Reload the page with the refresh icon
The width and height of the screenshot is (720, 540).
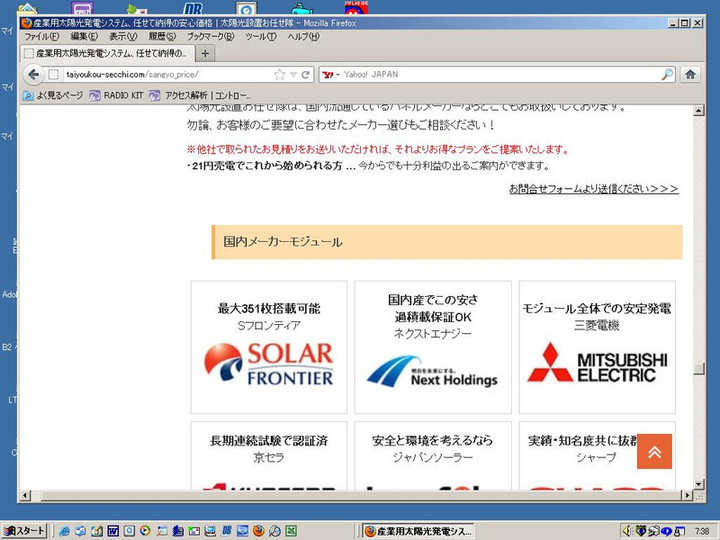306,75
